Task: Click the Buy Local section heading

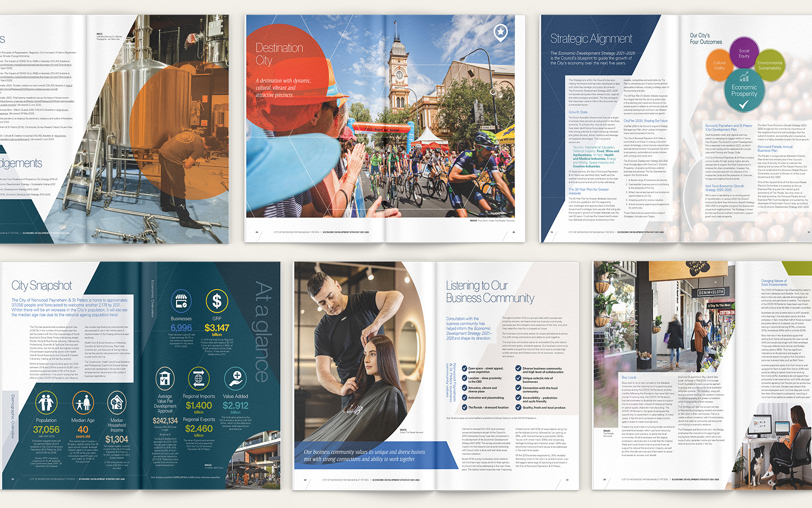Action: (628, 377)
